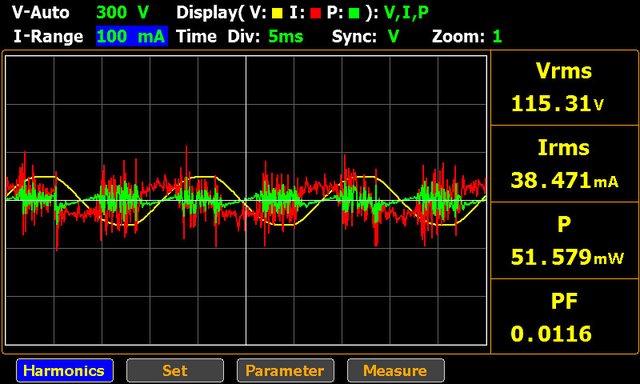Change the 300 V voltage range value
This screenshot has width=640, height=384.
coord(122,12)
